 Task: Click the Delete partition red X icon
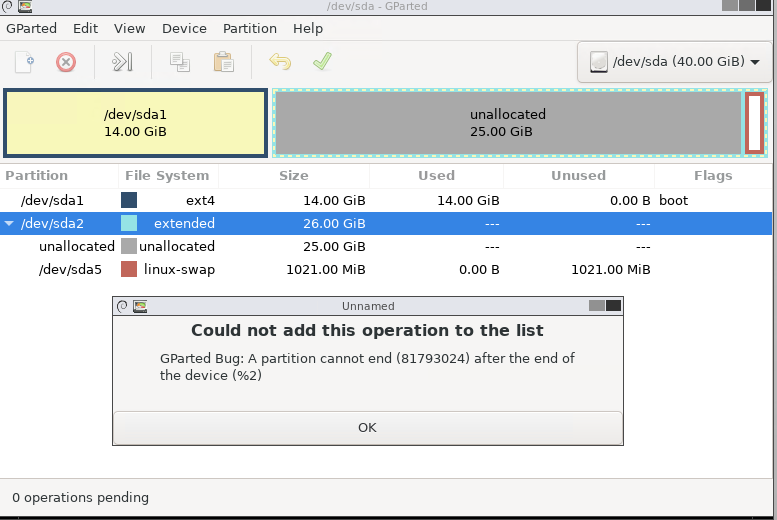pyautogui.click(x=66, y=62)
